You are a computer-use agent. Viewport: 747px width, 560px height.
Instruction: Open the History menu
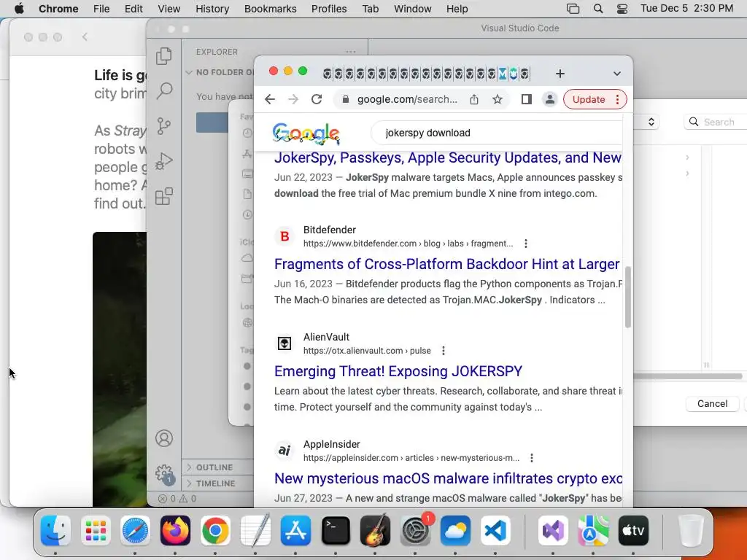[212, 9]
